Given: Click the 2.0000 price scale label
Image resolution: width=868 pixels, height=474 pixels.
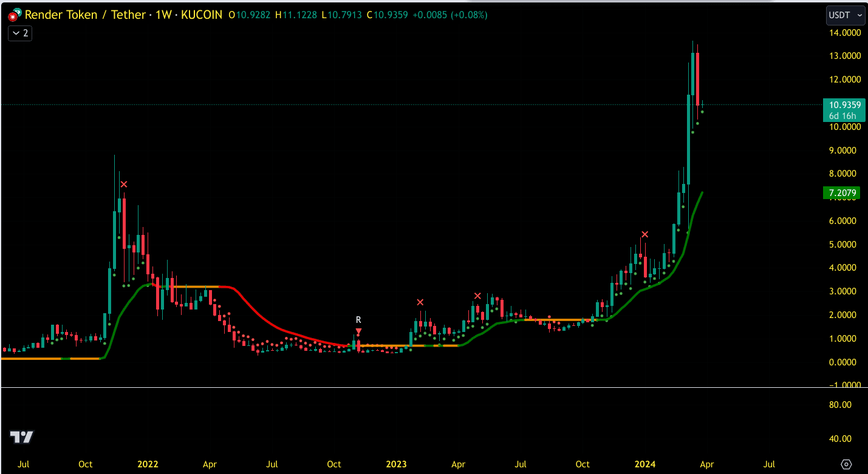Looking at the screenshot, I should tap(844, 315).
